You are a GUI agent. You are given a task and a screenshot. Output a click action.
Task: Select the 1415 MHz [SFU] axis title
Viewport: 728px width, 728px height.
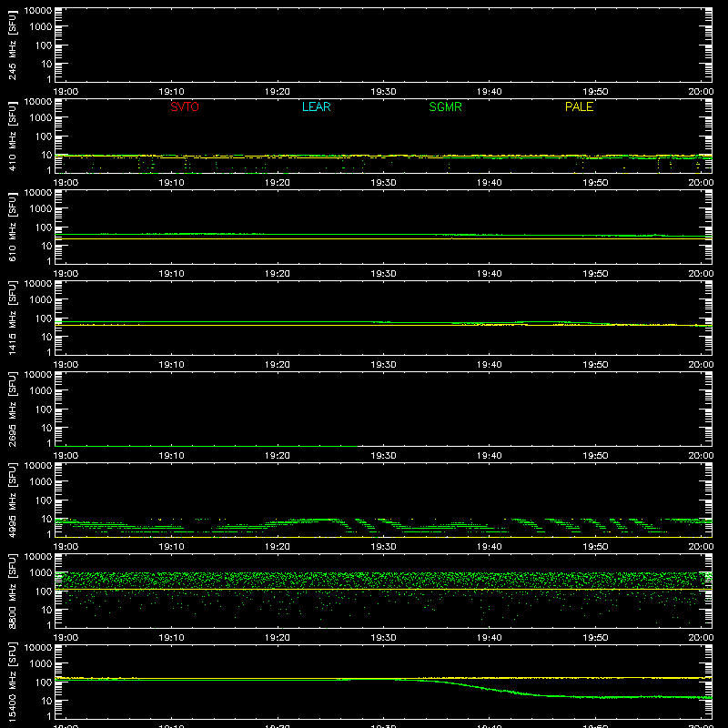(x=13, y=318)
